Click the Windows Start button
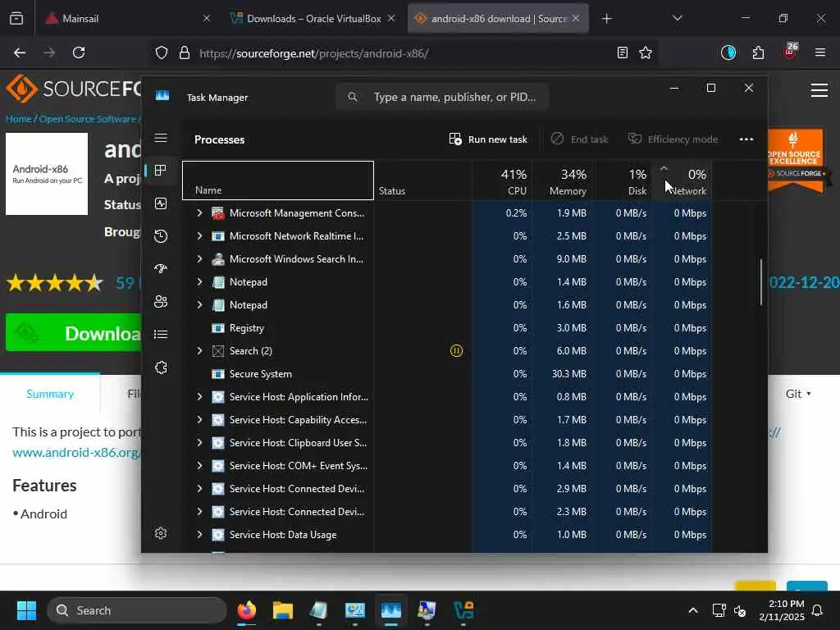 tap(26, 610)
